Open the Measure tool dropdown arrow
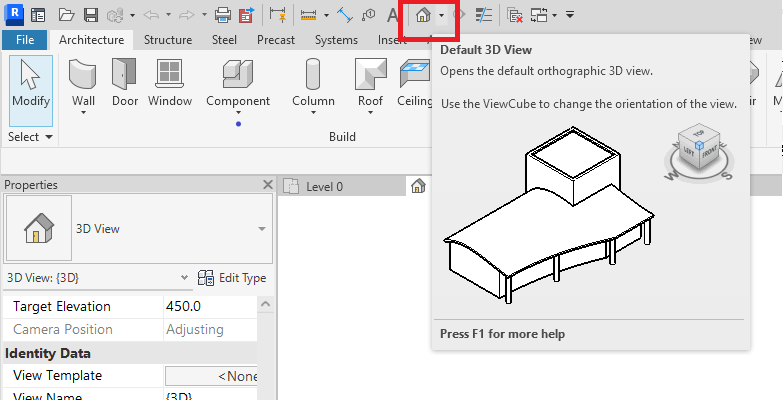Screen dimensions: 783x400 [326, 15]
